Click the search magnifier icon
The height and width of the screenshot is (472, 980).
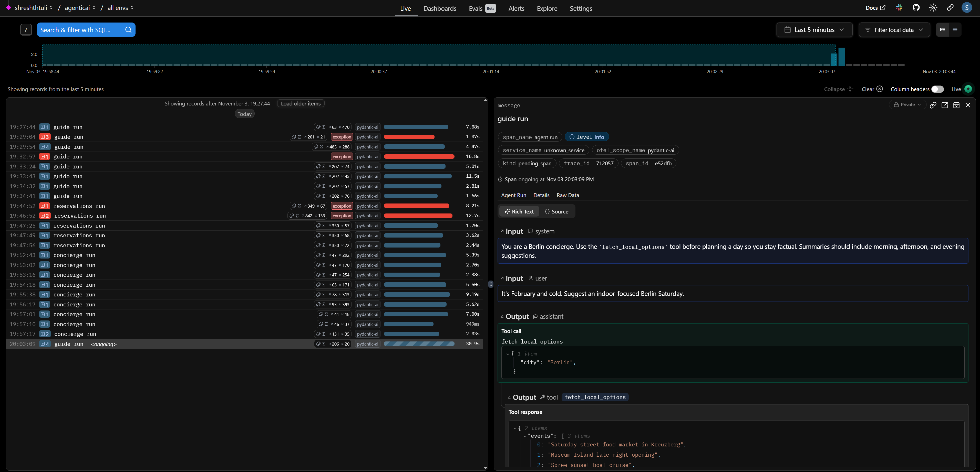click(128, 30)
